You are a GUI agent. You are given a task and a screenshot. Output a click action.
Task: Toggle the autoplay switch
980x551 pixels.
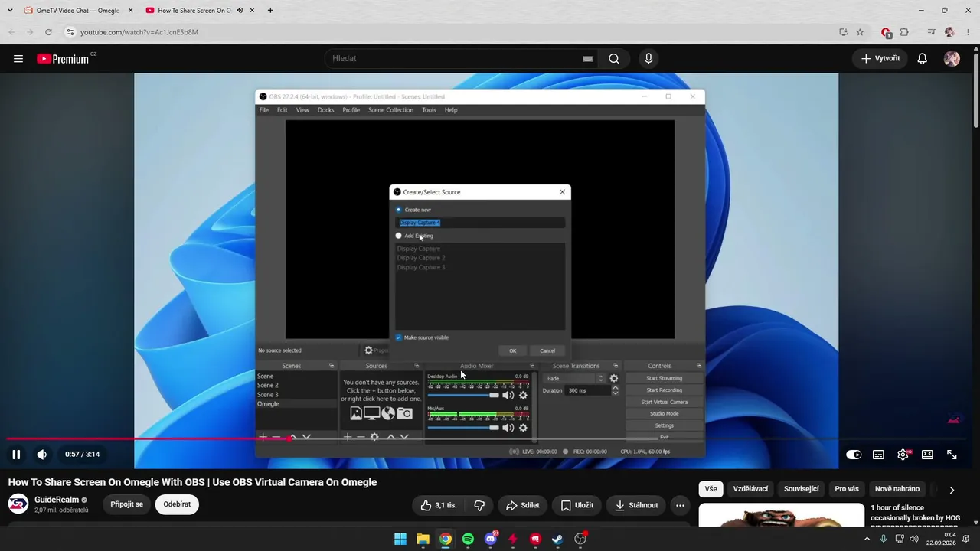tap(854, 455)
